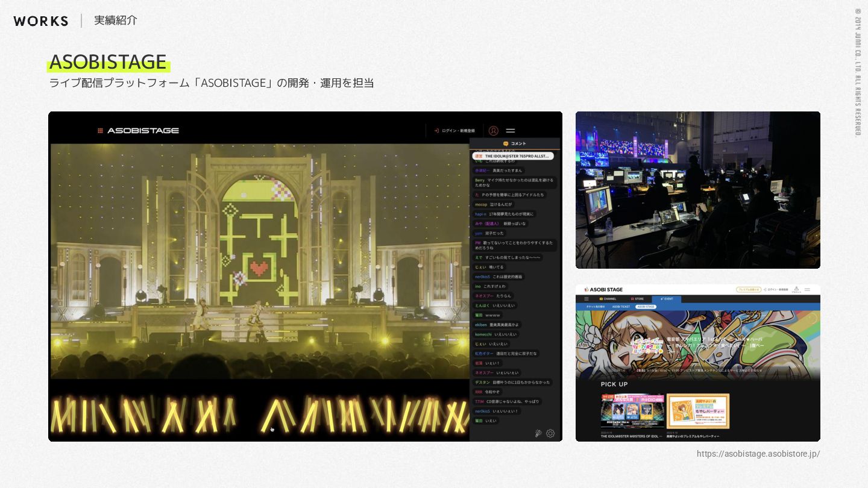Screen dimensions: 868x488
Task: Open the コメント tab in the chat panel
Action: 514,143
